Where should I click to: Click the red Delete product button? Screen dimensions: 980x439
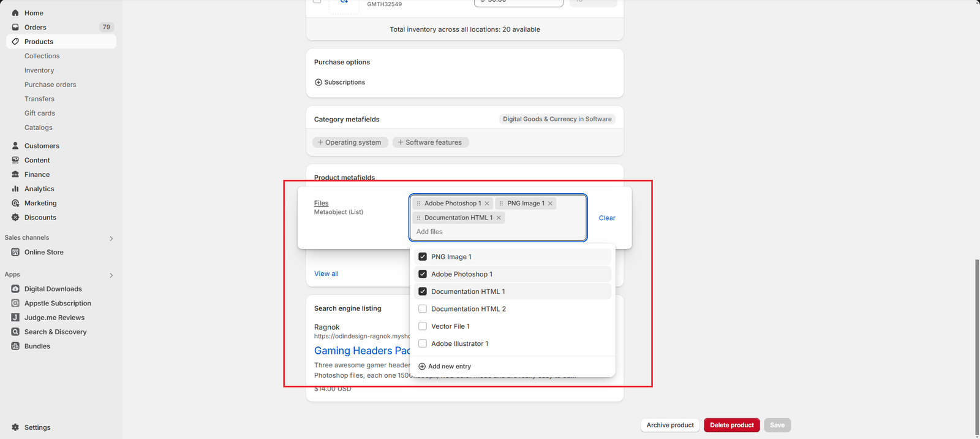point(732,425)
